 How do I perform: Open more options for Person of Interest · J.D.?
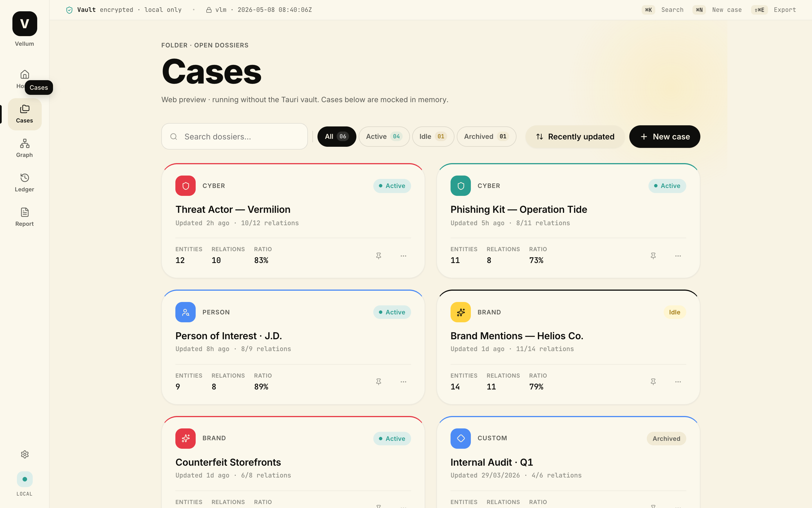pos(403,382)
